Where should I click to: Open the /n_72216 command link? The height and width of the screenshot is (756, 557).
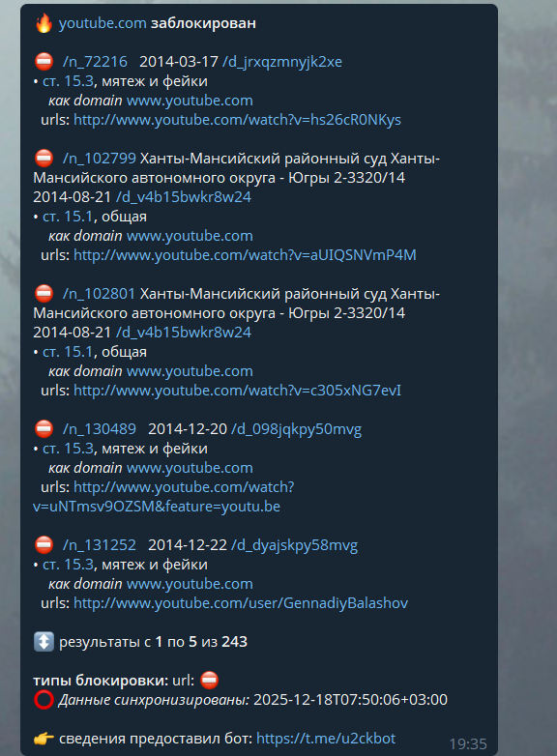coord(95,62)
